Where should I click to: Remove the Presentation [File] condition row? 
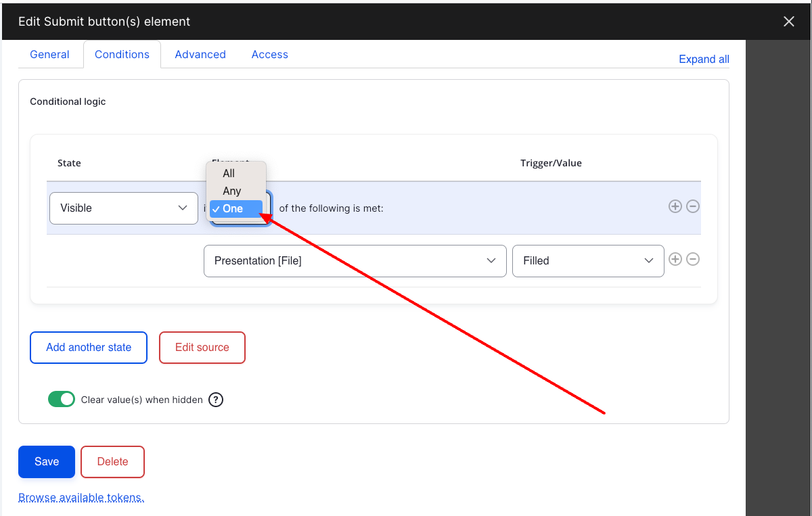(x=693, y=259)
